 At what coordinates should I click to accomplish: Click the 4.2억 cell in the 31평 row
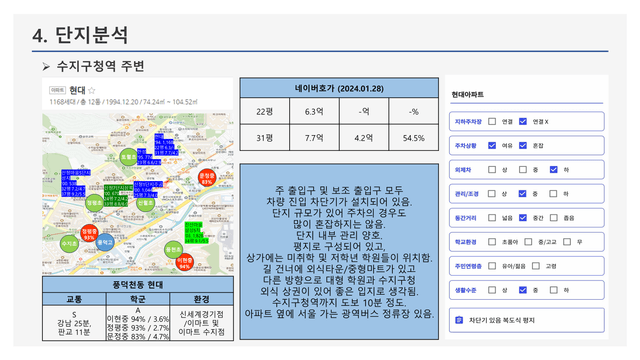tap(364, 138)
